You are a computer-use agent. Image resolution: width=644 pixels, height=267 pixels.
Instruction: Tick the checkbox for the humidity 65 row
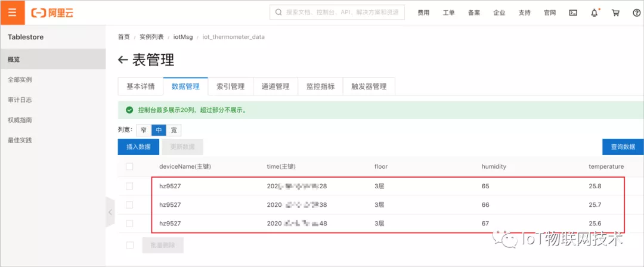pos(129,186)
